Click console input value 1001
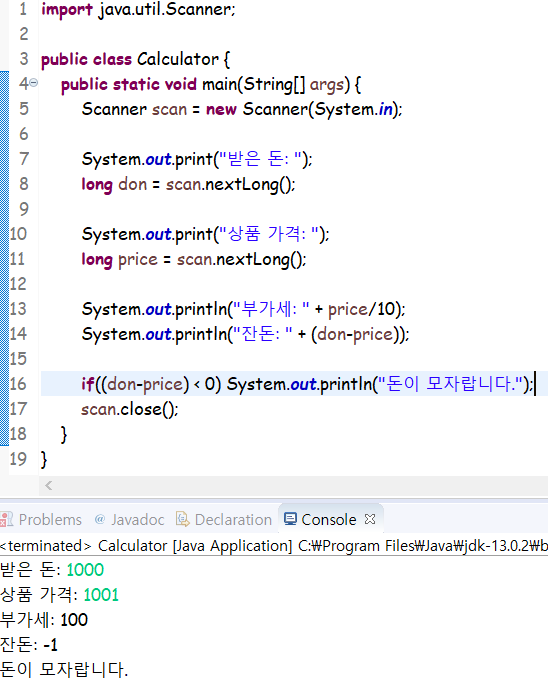The height and width of the screenshot is (686, 548). tap(101, 595)
